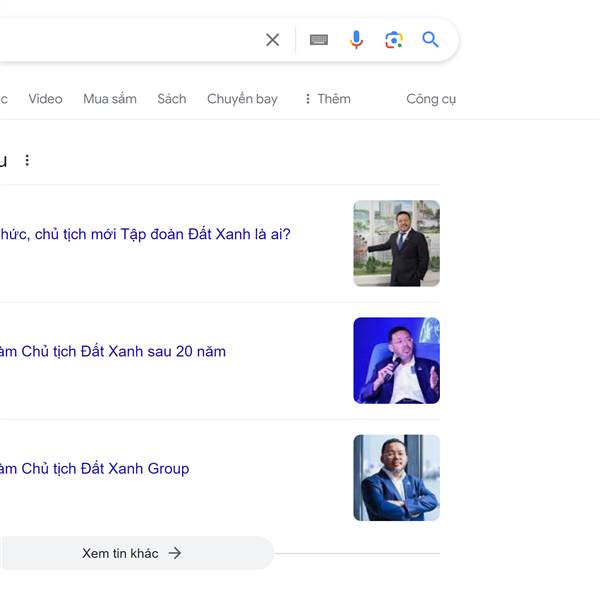Screen dimensions: 600x600
Task: Switch to the Video tab
Action: click(x=45, y=99)
